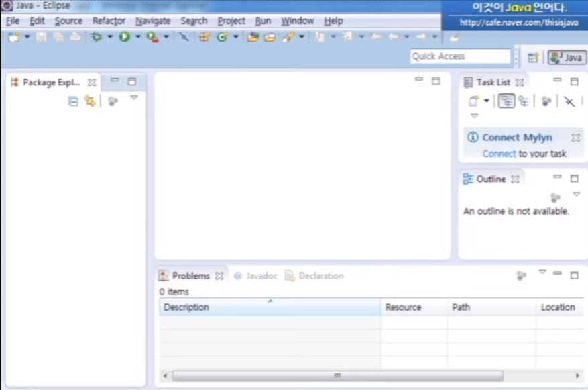Open the Outline view menu triangle
This screenshot has height=390, width=588.
click(x=577, y=194)
